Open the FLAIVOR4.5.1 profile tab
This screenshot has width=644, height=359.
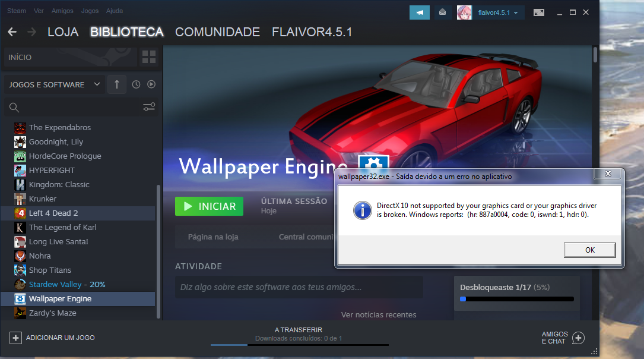pos(312,32)
